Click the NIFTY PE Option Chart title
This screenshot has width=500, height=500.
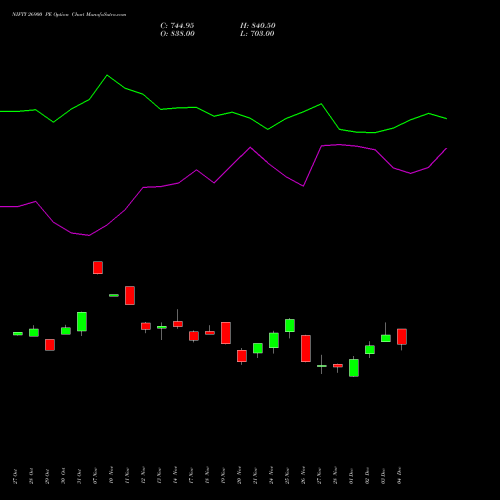(69, 15)
